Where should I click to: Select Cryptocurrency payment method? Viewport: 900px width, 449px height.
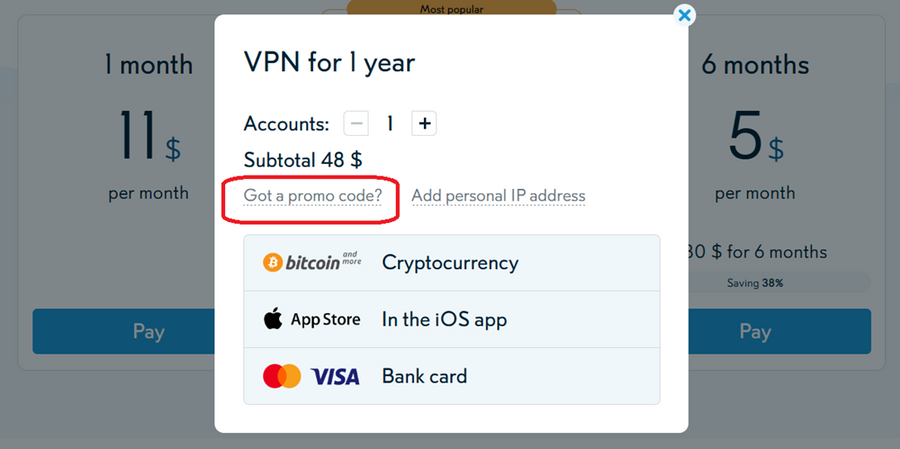tap(450, 263)
